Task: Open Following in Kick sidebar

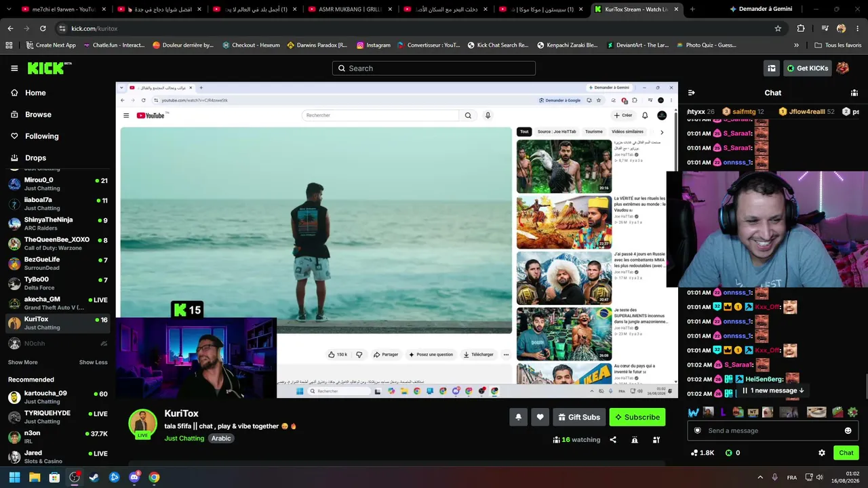Action: [41, 136]
